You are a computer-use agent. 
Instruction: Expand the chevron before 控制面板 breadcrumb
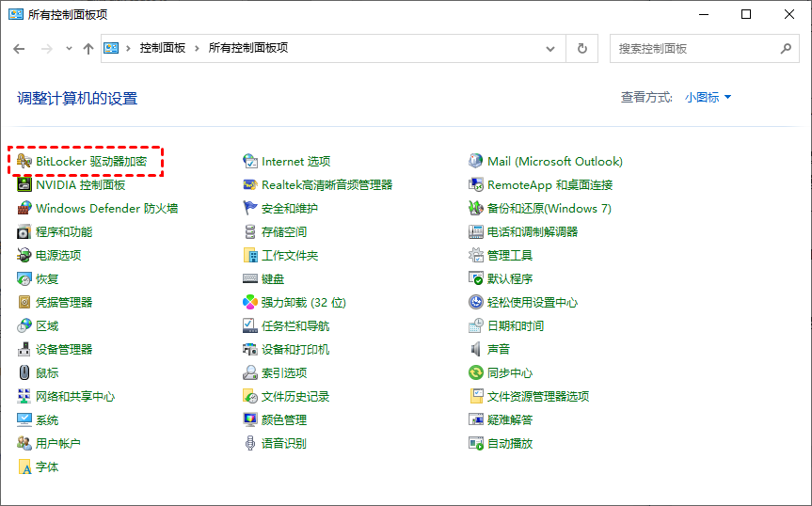tap(128, 48)
